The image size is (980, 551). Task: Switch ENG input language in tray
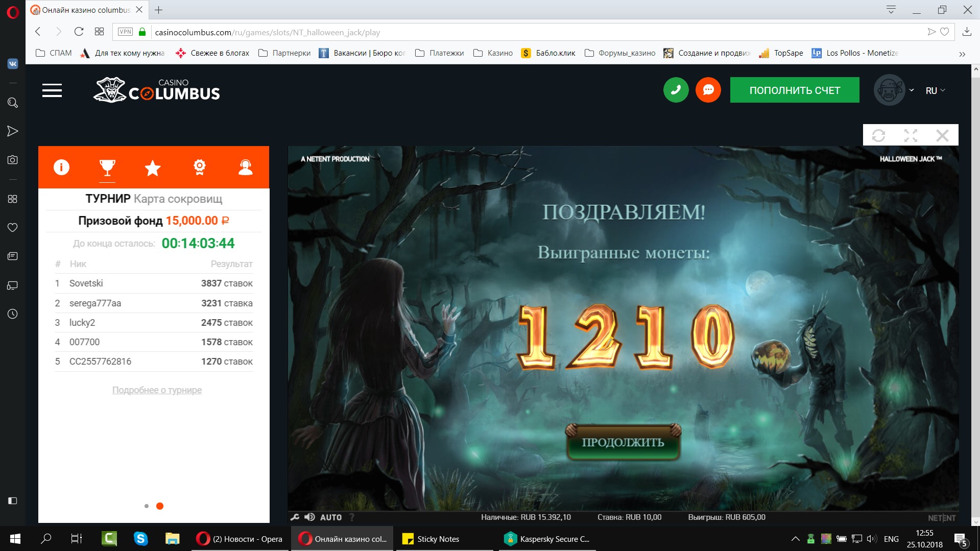click(x=891, y=539)
